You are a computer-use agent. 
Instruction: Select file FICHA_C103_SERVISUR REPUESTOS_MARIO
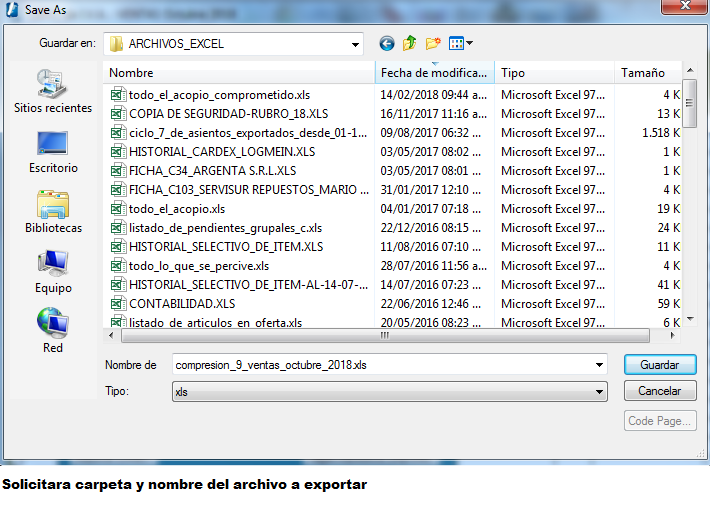[x=249, y=190]
